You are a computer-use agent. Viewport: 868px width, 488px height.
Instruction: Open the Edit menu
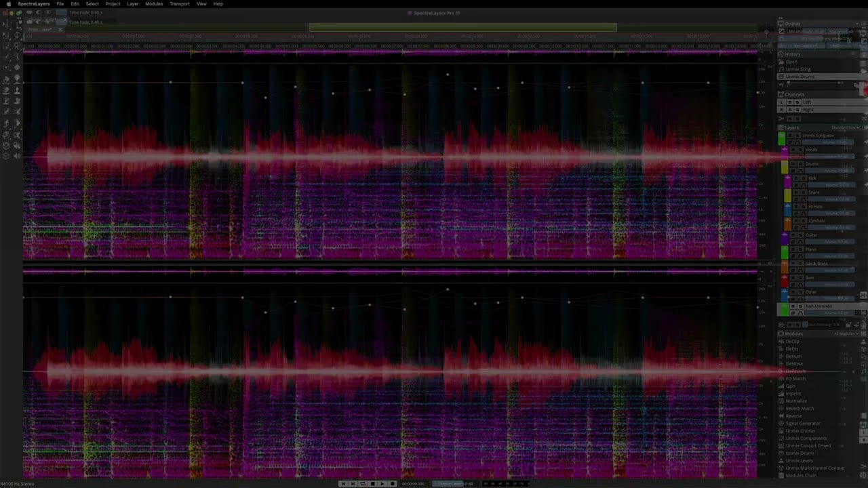[x=75, y=3]
